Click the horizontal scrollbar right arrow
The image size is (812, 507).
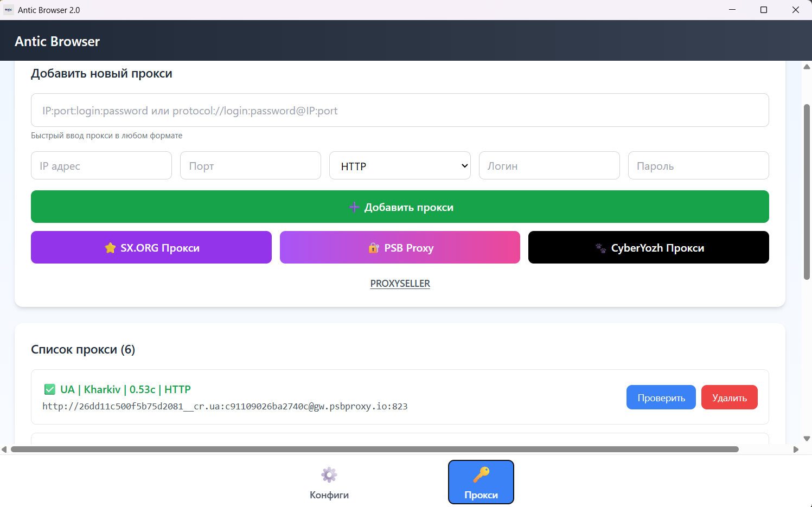(x=796, y=450)
